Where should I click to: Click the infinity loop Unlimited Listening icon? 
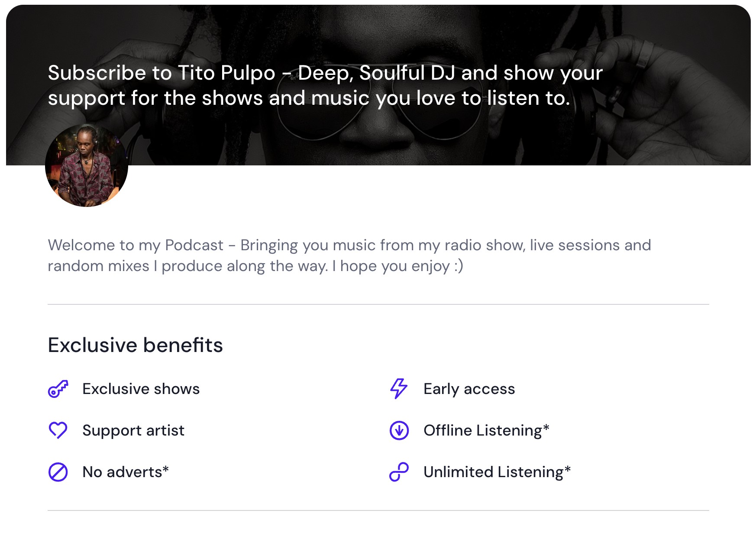coord(399,472)
